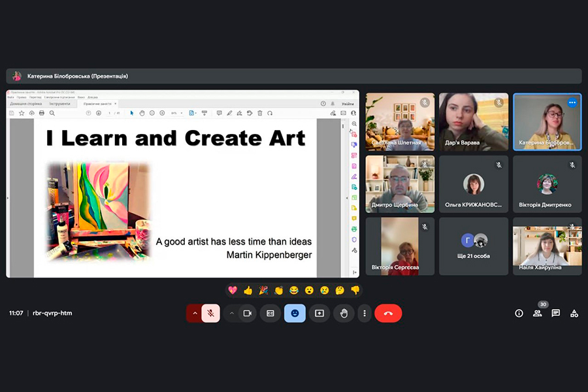Open the Вікно menu in Acrobat
Viewport: 588px width, 392px height.
click(81, 97)
